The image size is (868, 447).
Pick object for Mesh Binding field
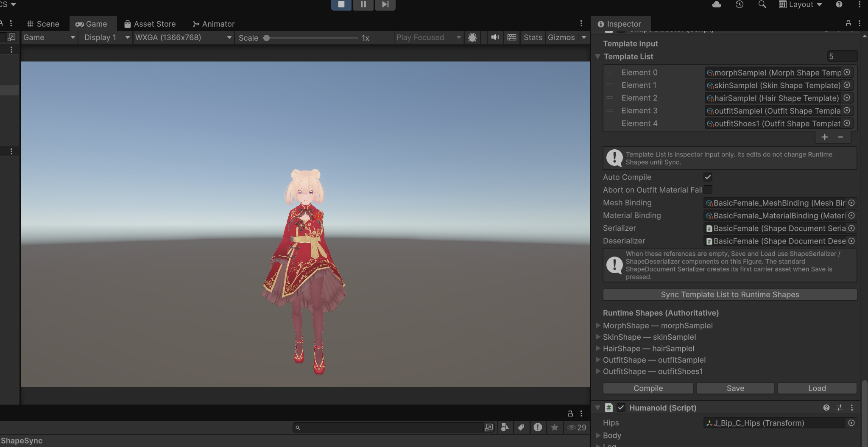851,203
